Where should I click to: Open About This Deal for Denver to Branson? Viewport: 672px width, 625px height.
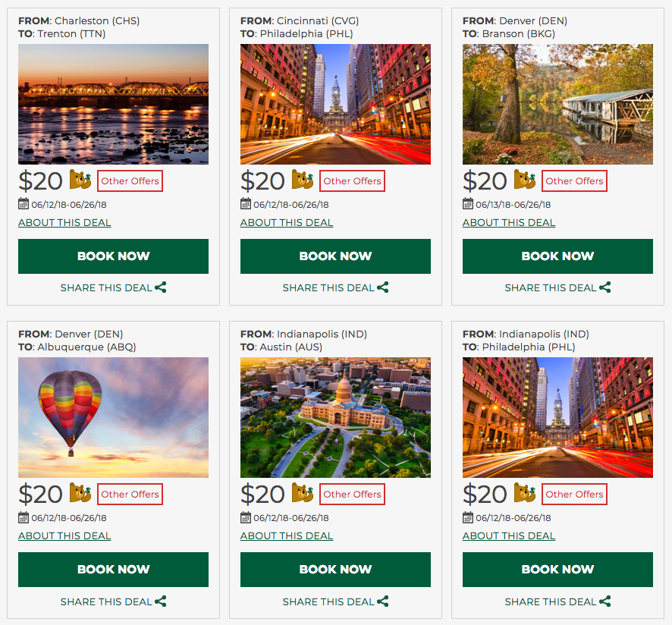click(x=509, y=223)
